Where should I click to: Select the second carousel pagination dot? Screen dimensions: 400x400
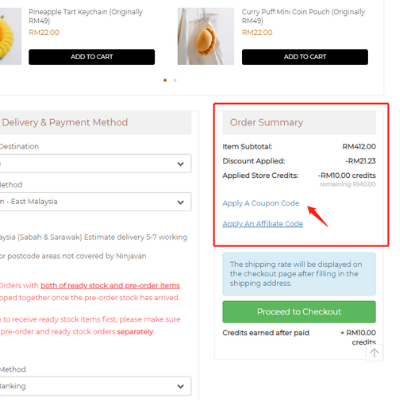[175, 80]
